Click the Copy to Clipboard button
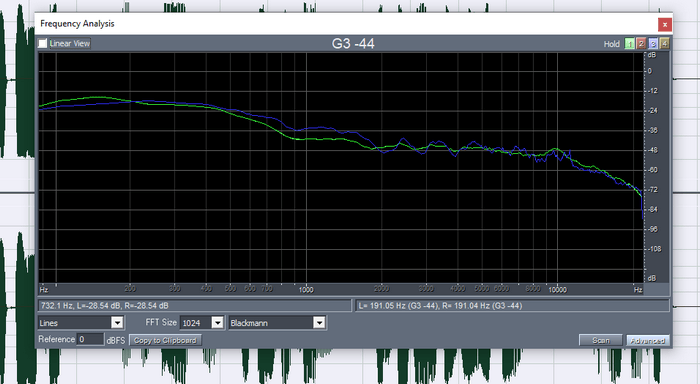Viewport: 700px width, 384px height. [165, 340]
